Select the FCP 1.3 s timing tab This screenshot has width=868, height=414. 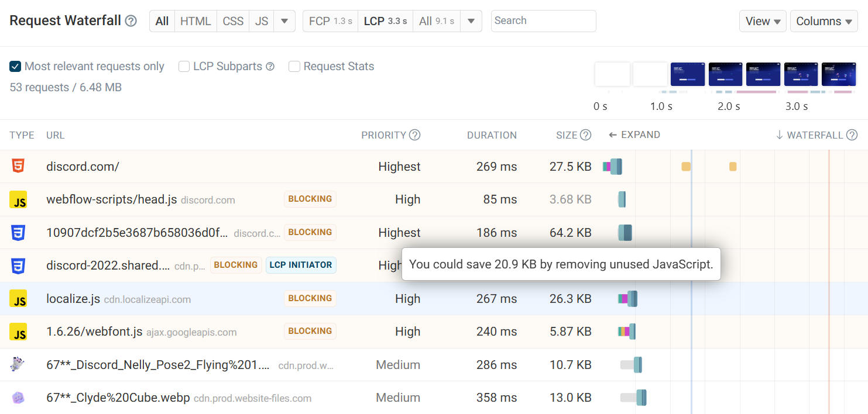[330, 21]
